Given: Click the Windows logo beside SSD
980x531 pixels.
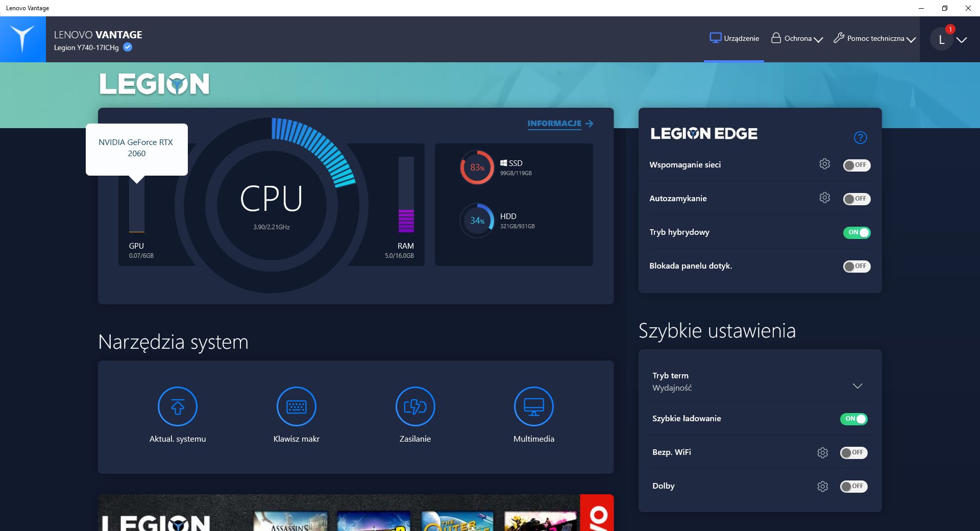Looking at the screenshot, I should pos(503,163).
